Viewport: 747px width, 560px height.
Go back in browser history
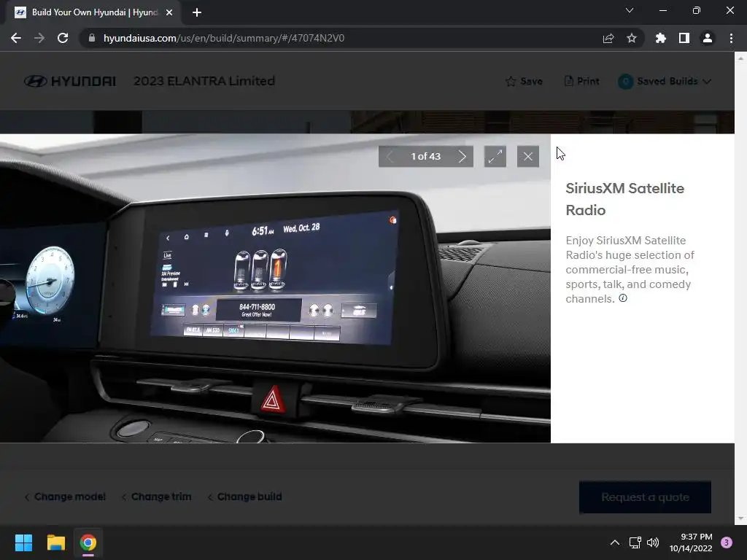[16, 38]
